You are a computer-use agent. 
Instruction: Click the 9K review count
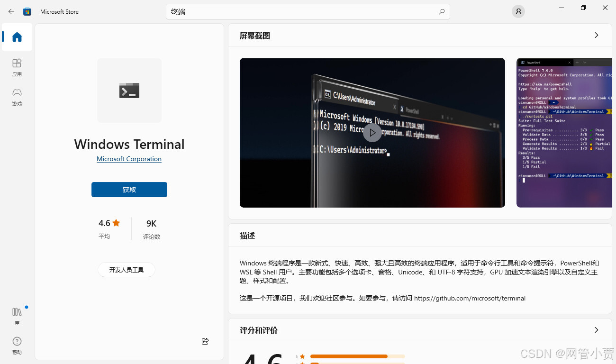click(x=152, y=229)
